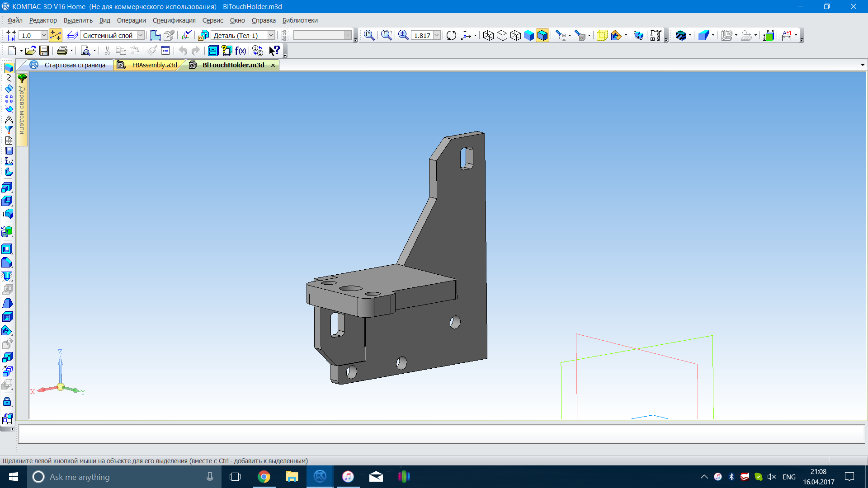This screenshot has height=488, width=868.
Task: Click the crane library icon
Action: coord(656,35)
